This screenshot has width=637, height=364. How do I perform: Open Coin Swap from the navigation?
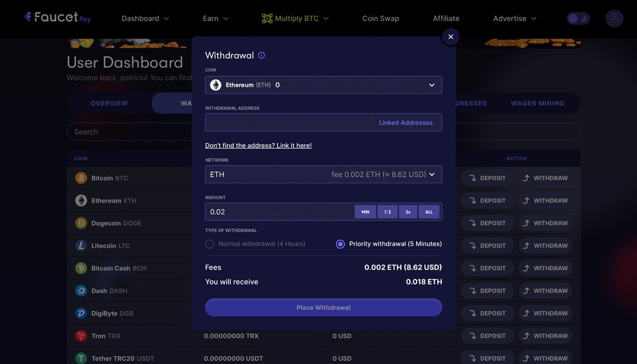click(x=380, y=19)
